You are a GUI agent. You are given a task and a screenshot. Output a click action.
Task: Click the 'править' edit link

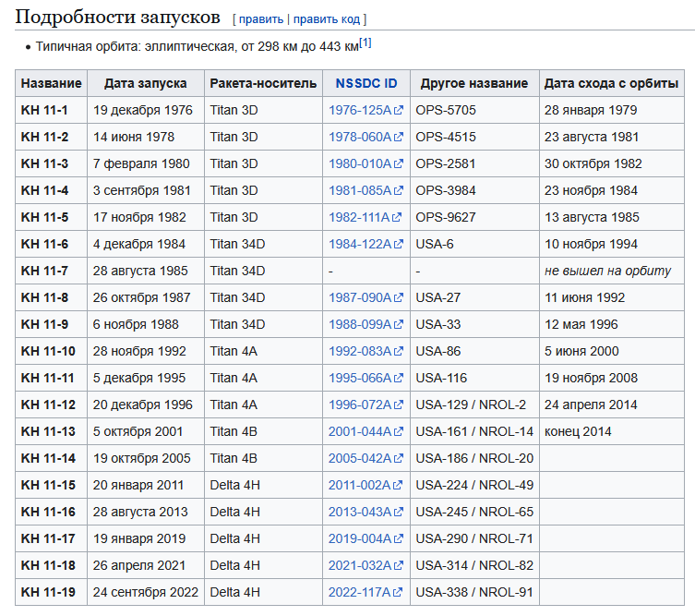(261, 19)
